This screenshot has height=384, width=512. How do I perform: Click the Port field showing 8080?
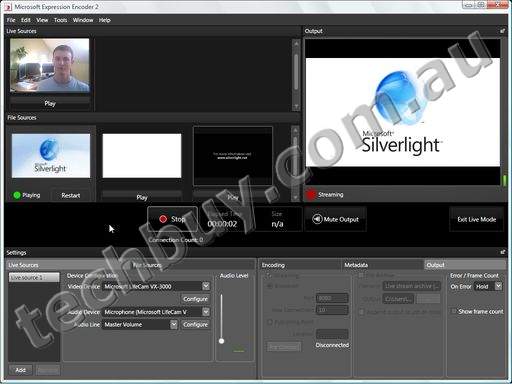pyautogui.click(x=332, y=298)
